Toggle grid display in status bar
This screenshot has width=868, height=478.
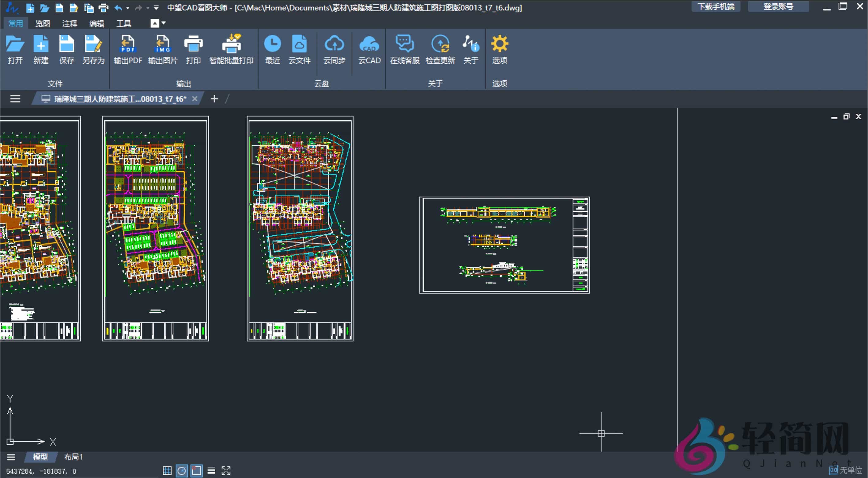click(x=167, y=470)
